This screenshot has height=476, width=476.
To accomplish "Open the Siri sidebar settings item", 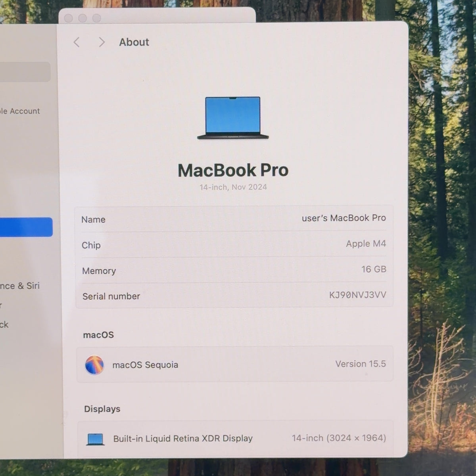I will click(x=20, y=286).
